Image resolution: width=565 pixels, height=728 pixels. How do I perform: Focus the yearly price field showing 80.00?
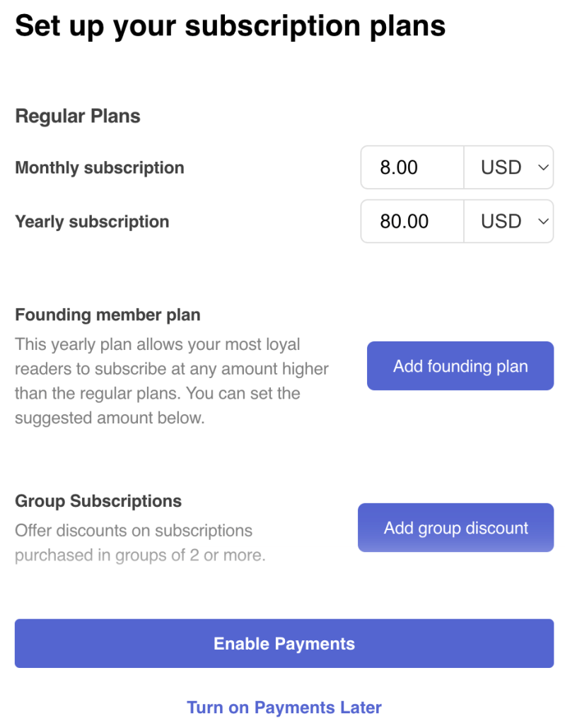(412, 221)
